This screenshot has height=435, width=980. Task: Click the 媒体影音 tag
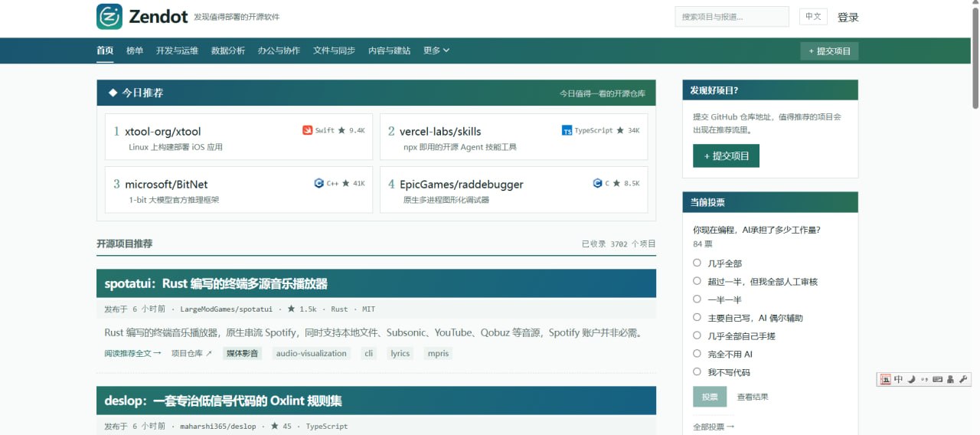click(x=242, y=353)
